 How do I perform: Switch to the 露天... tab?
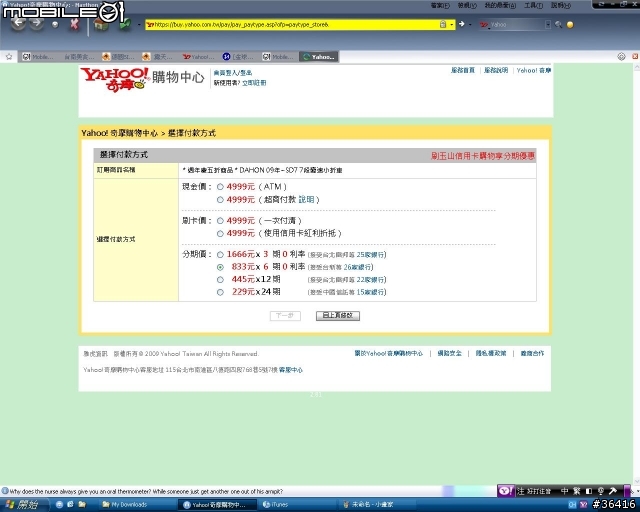coord(158,57)
